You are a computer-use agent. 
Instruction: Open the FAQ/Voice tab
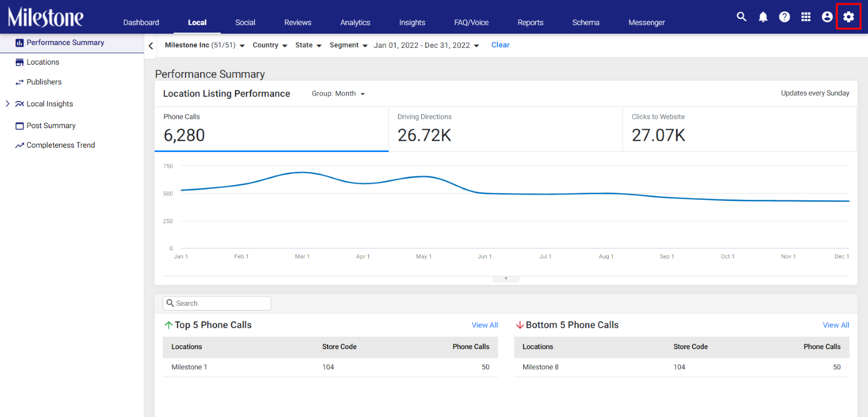coord(471,22)
